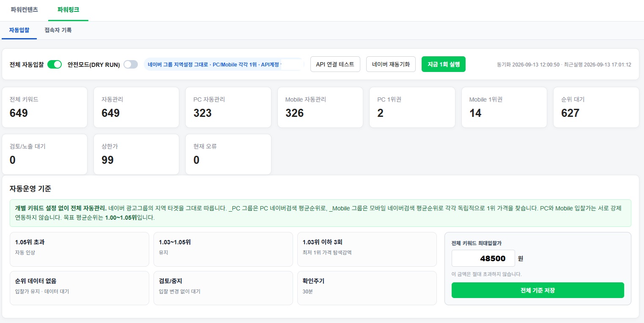The image size is (644, 323).
Task: Click the API 연결 테스트 button
Action: pyautogui.click(x=335, y=64)
